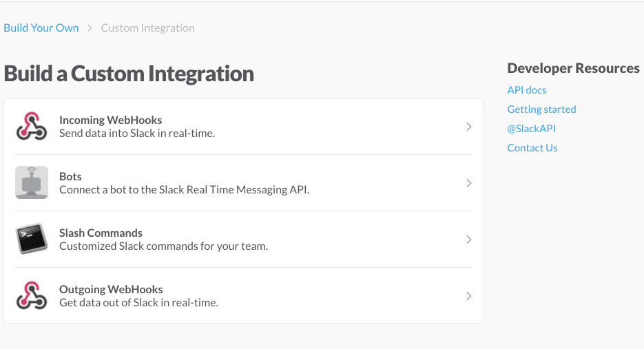The height and width of the screenshot is (349, 644).
Task: Open Slash Commands integration title
Action: click(x=101, y=233)
